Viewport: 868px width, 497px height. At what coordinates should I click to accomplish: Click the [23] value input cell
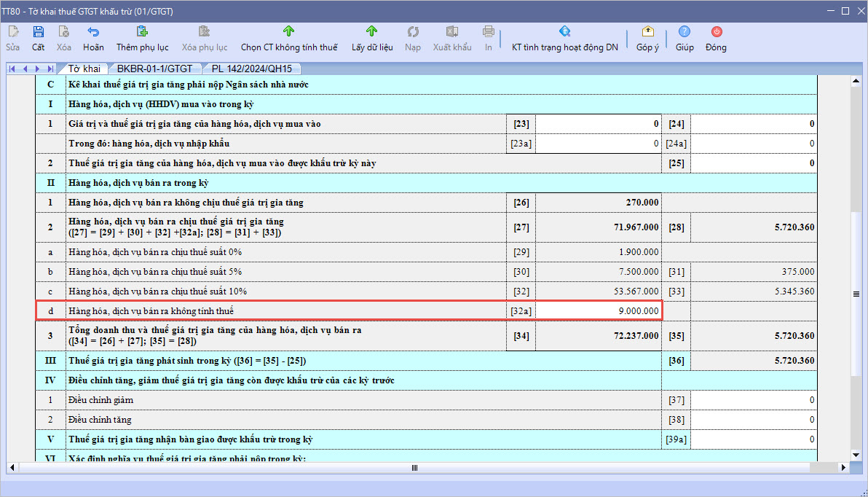598,124
